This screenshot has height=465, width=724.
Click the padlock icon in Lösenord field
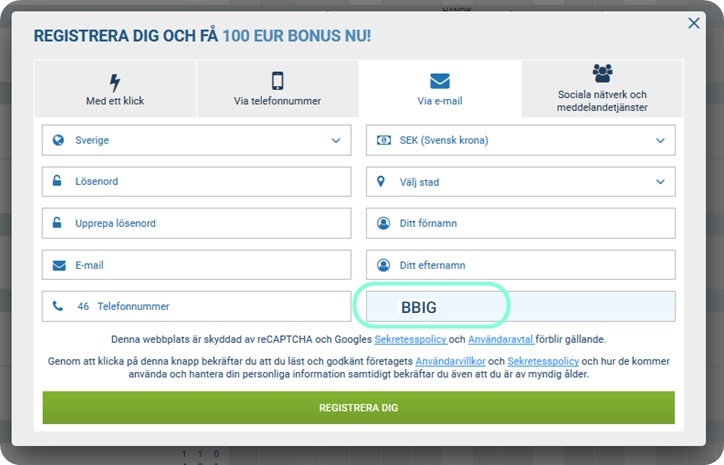pos(57,181)
